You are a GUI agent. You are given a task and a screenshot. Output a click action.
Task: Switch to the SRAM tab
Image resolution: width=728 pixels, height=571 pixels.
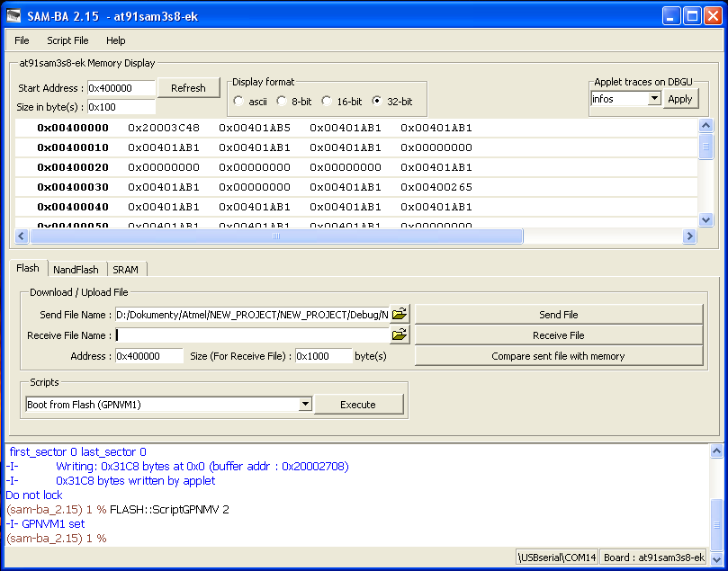(126, 270)
